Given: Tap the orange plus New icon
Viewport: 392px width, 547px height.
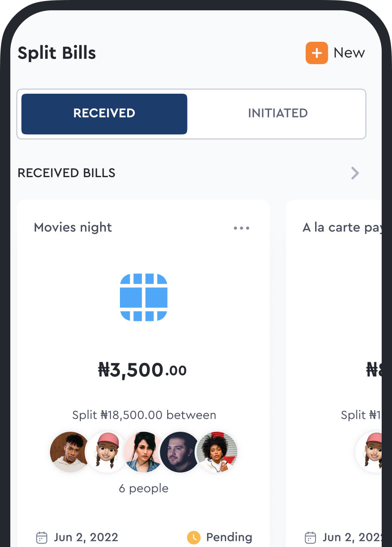Looking at the screenshot, I should (x=316, y=53).
